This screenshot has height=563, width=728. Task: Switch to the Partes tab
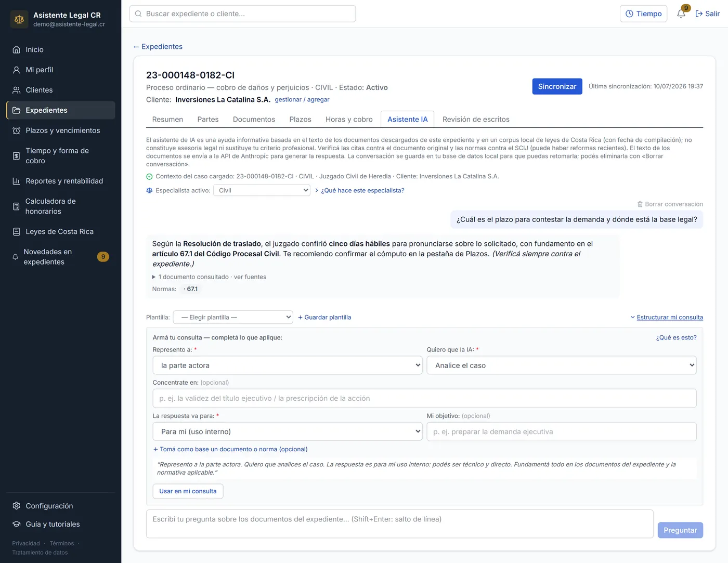pos(208,120)
